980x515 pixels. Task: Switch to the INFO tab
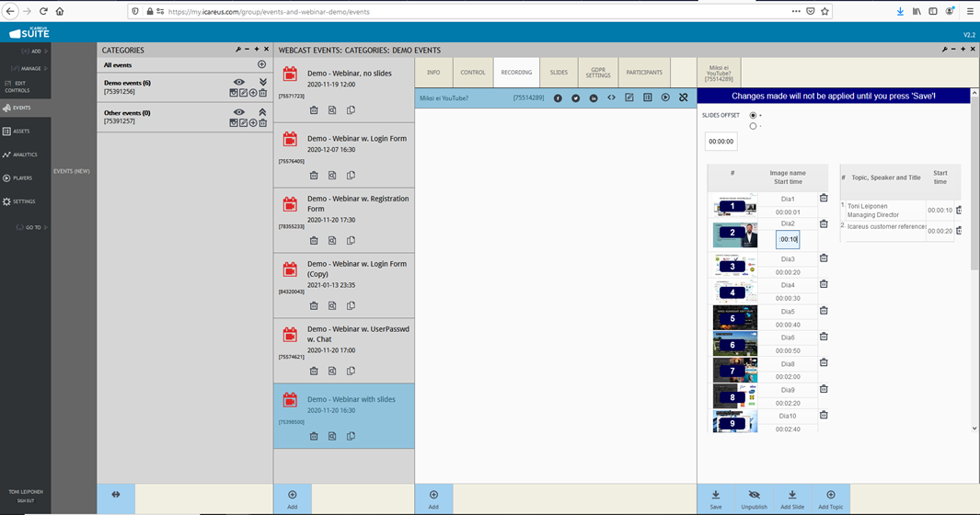[x=433, y=73]
